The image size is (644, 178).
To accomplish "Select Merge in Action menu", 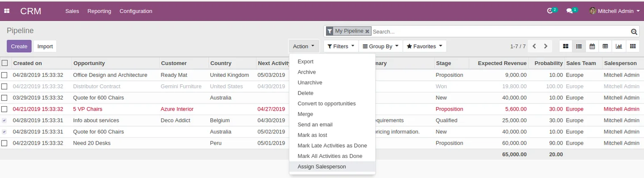I will (x=332, y=114).
